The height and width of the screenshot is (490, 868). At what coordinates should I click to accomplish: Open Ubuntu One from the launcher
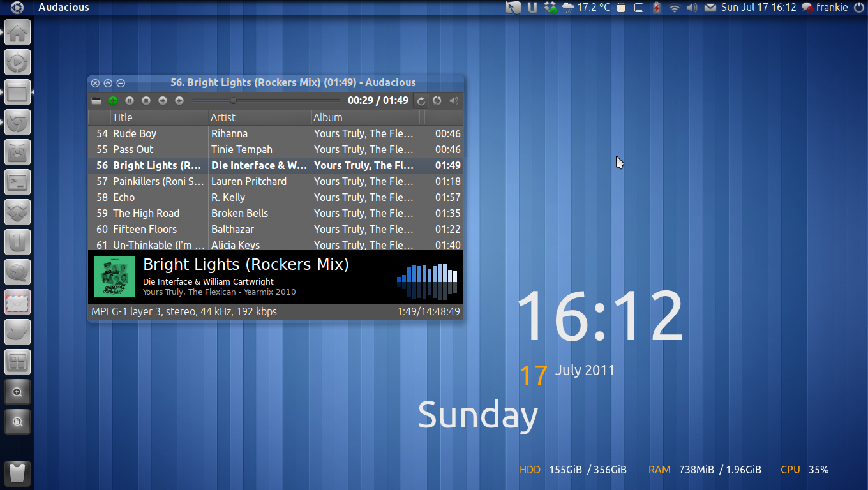(18, 242)
